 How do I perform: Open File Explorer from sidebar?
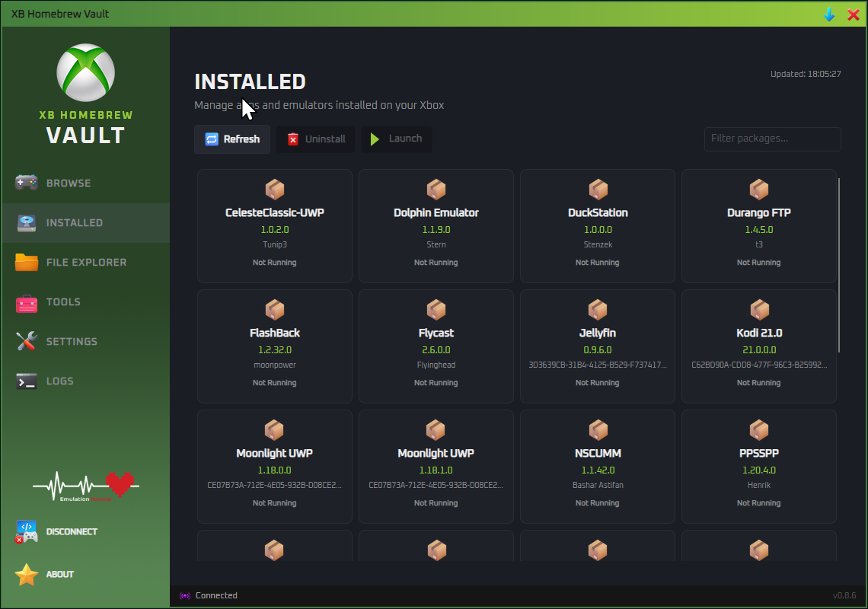point(86,263)
